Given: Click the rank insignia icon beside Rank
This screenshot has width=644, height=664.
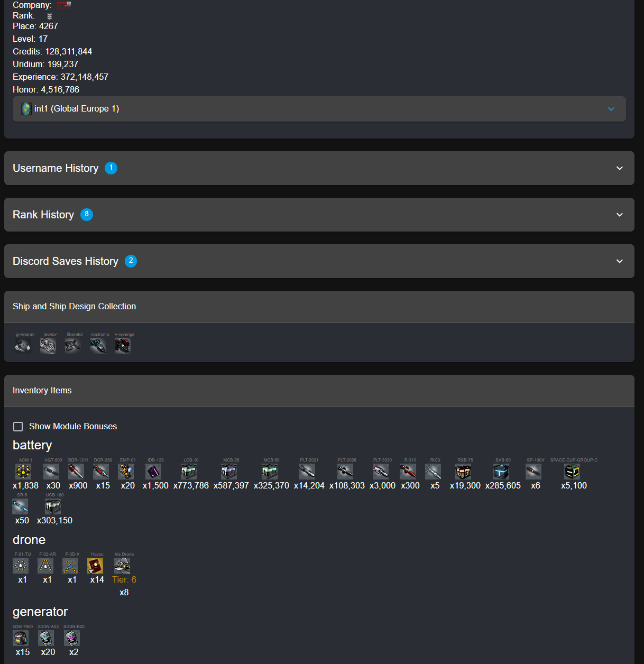Looking at the screenshot, I should tap(49, 16).
